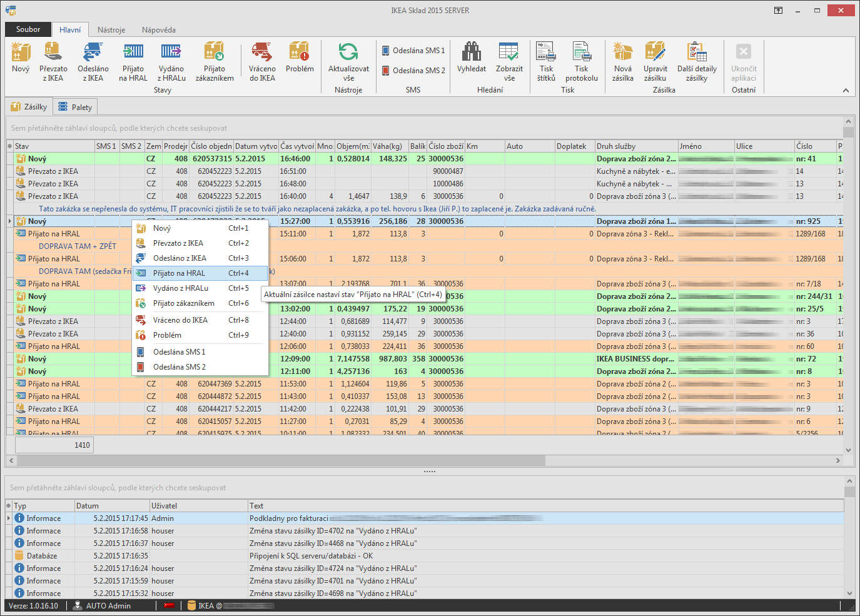Click Zobrazit vše ribbon icon
860x616 pixels.
(x=509, y=61)
